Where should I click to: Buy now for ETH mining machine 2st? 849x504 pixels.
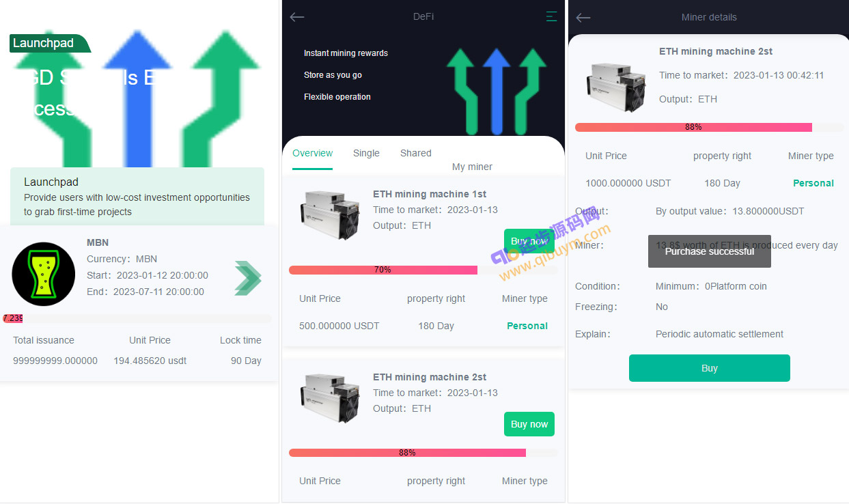coord(529,424)
